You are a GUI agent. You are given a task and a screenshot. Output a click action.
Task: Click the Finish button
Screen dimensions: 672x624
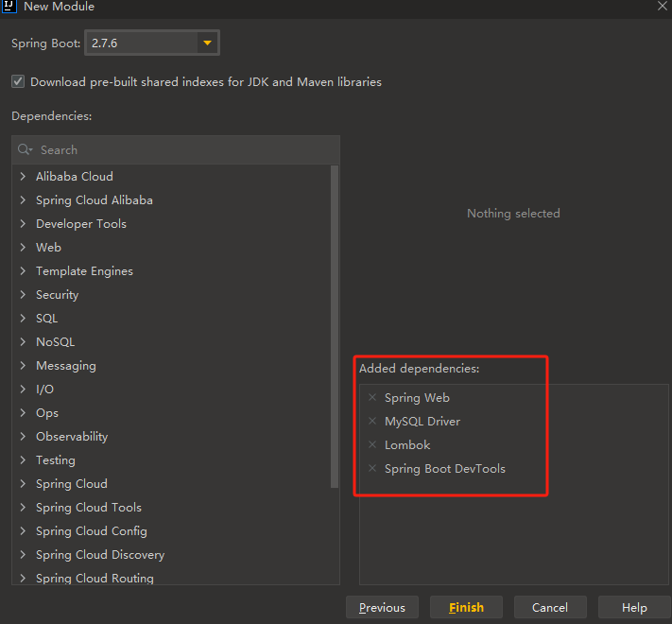pyautogui.click(x=466, y=607)
